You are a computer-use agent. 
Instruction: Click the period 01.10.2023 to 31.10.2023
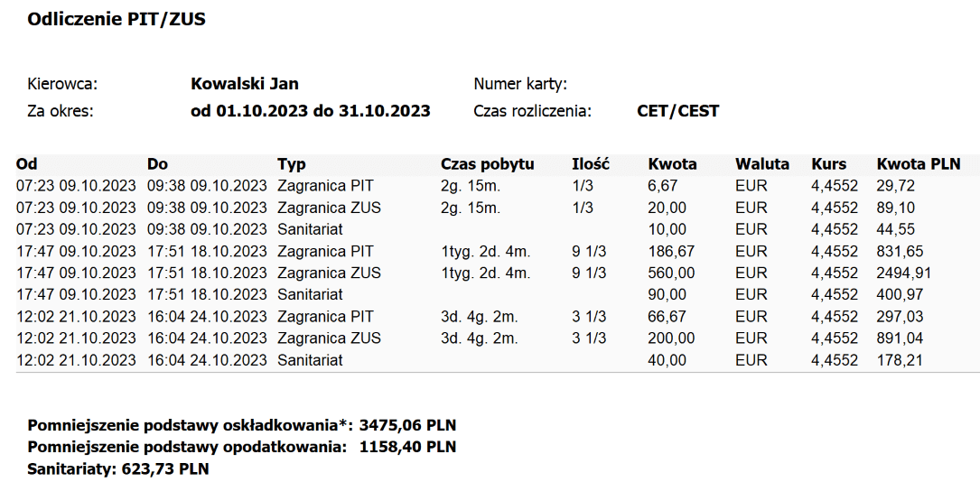pyautogui.click(x=311, y=111)
